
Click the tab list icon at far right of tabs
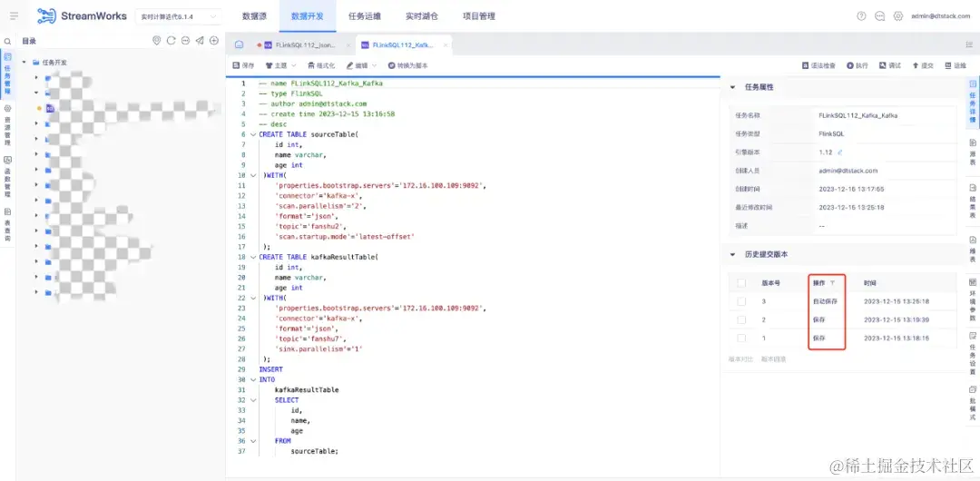point(969,45)
